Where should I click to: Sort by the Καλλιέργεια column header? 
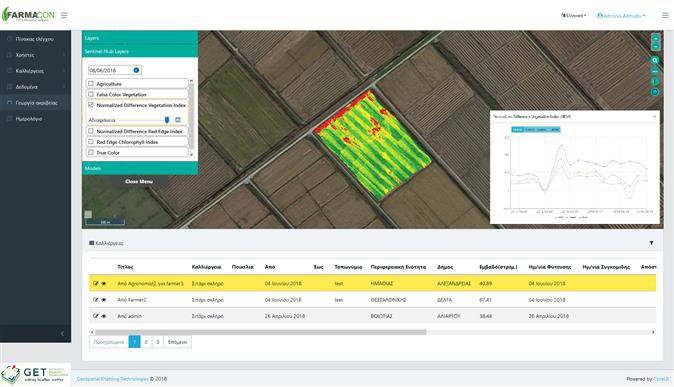tap(206, 267)
